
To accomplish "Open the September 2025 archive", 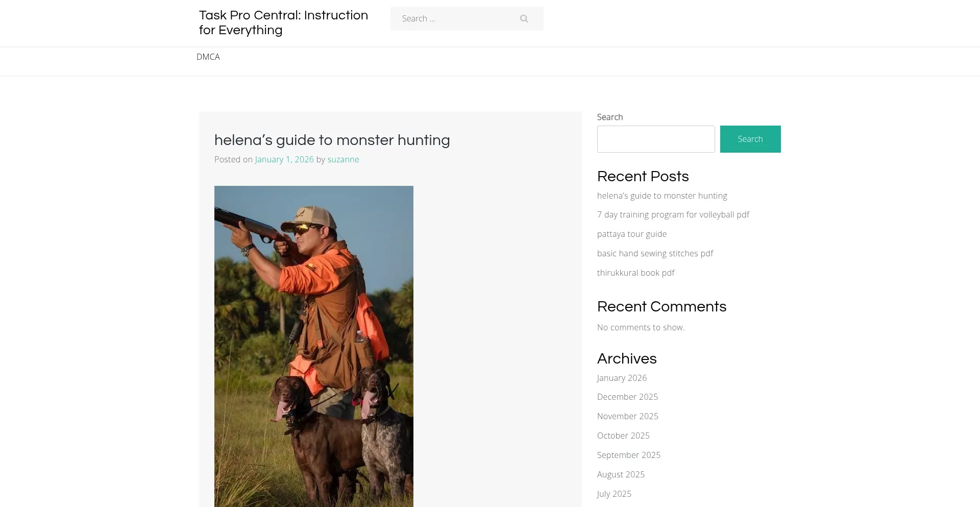I will (628, 455).
